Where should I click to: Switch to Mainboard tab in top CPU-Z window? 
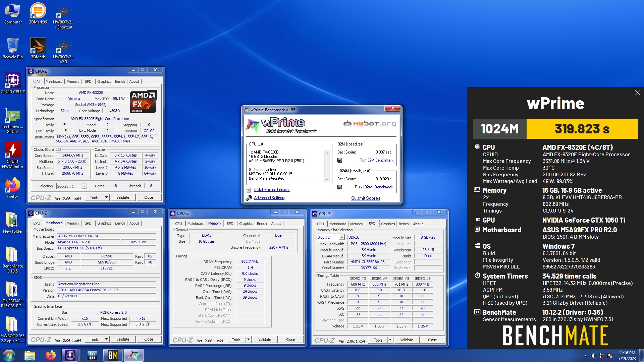click(x=54, y=81)
